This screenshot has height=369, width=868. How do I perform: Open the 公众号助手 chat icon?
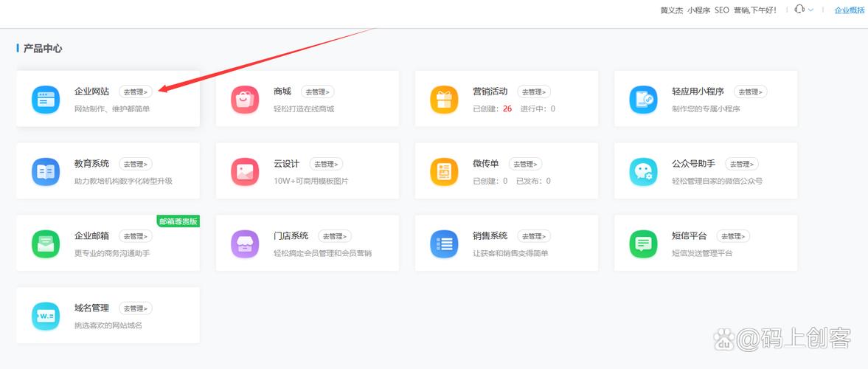(x=643, y=171)
